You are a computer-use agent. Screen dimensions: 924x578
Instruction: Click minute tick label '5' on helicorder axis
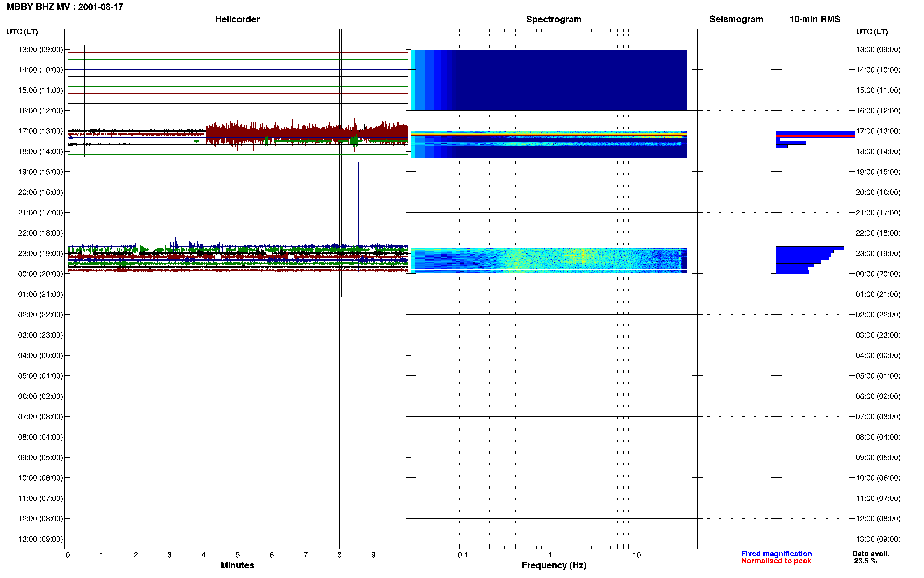point(238,555)
